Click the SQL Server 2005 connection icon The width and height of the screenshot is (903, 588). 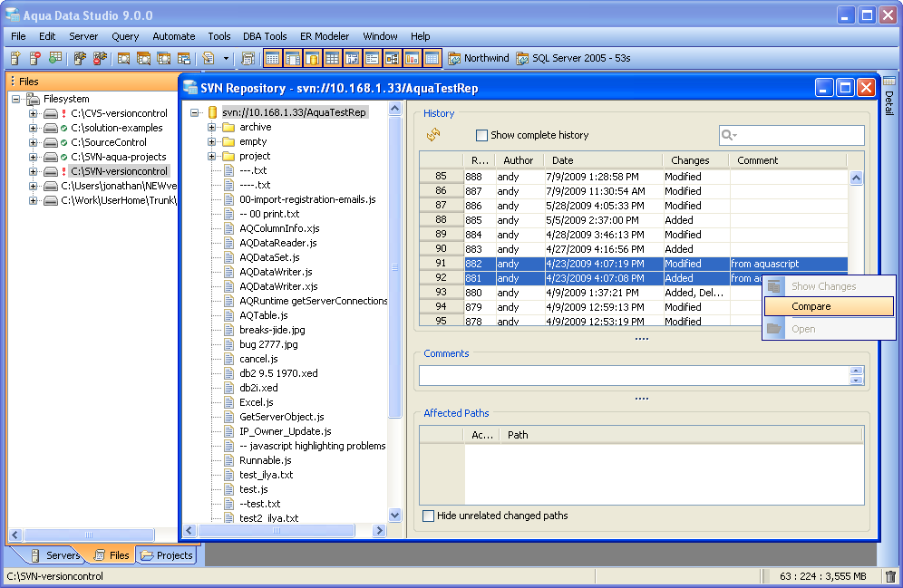coord(522,59)
